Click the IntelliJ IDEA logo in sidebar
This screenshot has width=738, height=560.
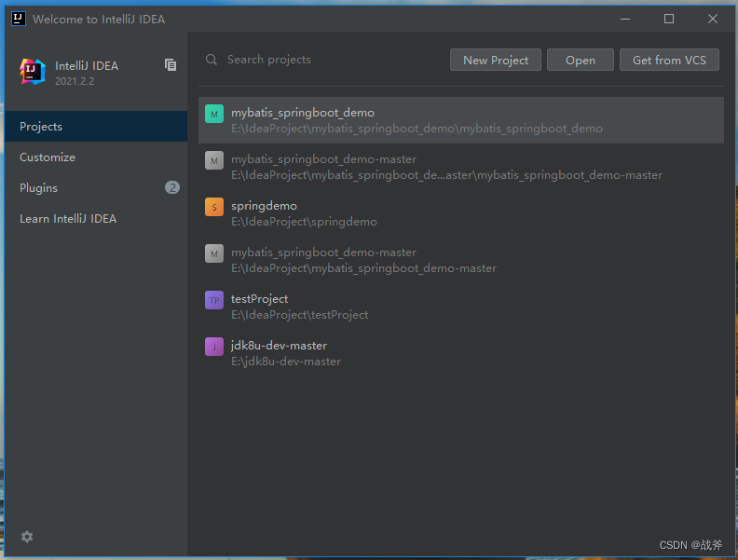coord(33,72)
